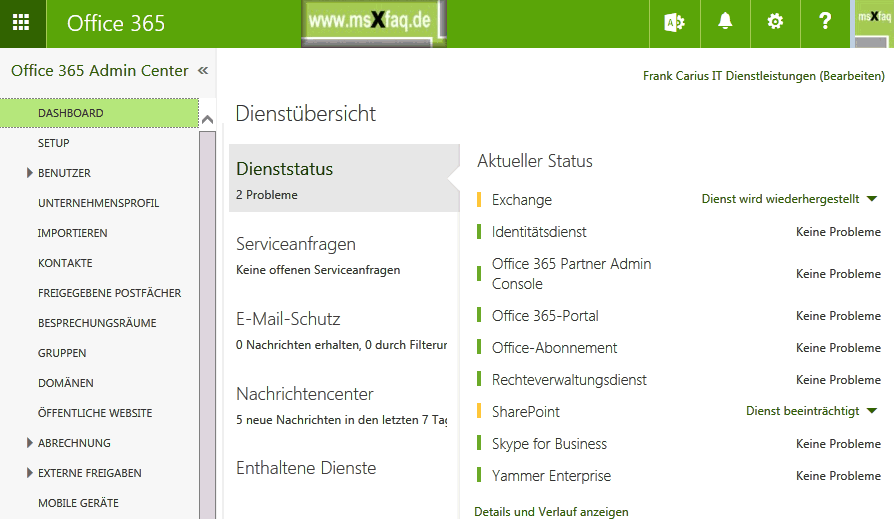Open GRUPPEN page
The height and width of the screenshot is (519, 894).
[x=62, y=353]
